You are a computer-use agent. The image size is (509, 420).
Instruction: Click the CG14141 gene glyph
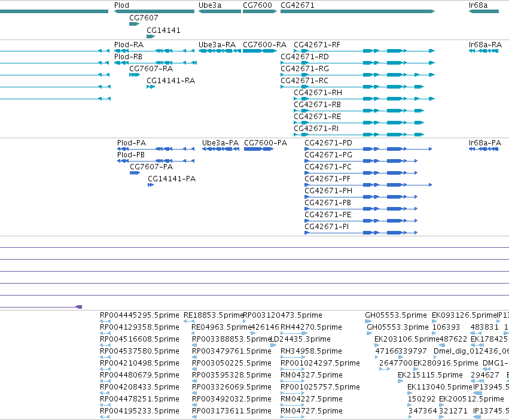tap(151, 36)
